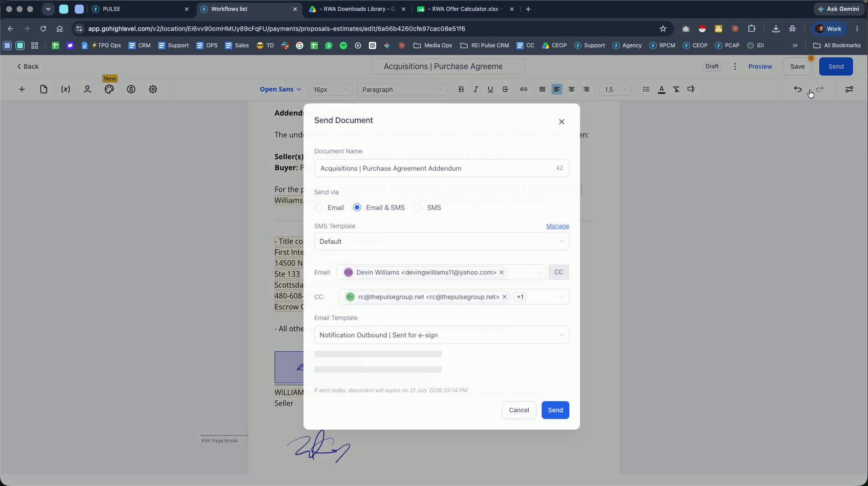Expand the CC recipients dropdown
Screen dimensions: 868x486
561,297
